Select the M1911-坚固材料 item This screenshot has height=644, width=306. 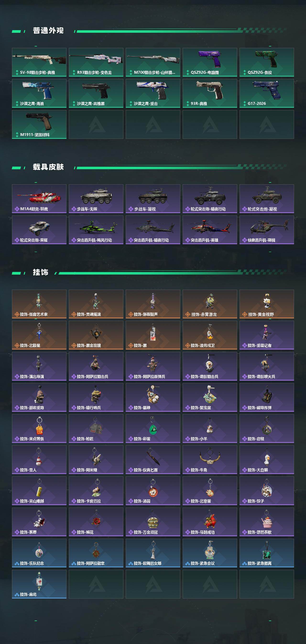pos(39,124)
